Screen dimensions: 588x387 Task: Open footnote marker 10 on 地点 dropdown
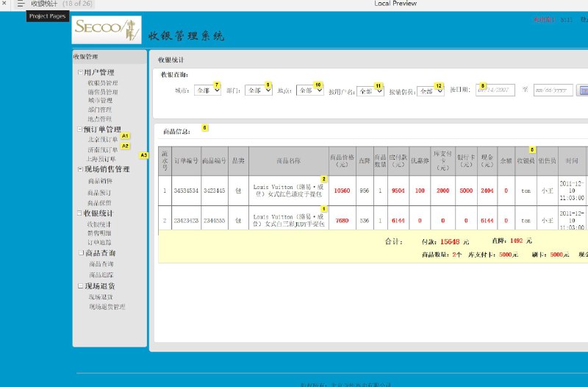(x=318, y=85)
